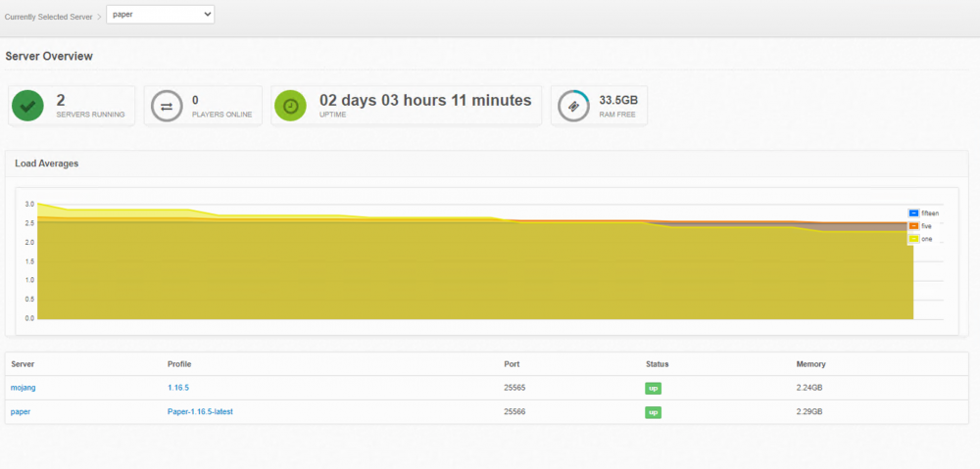
Task: Click the Profile column header
Action: tap(178, 364)
